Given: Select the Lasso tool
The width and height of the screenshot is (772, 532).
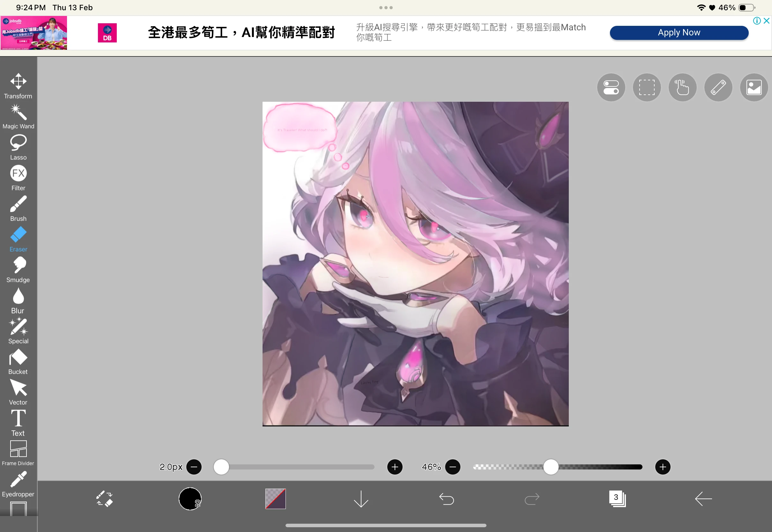Looking at the screenshot, I should (x=18, y=147).
